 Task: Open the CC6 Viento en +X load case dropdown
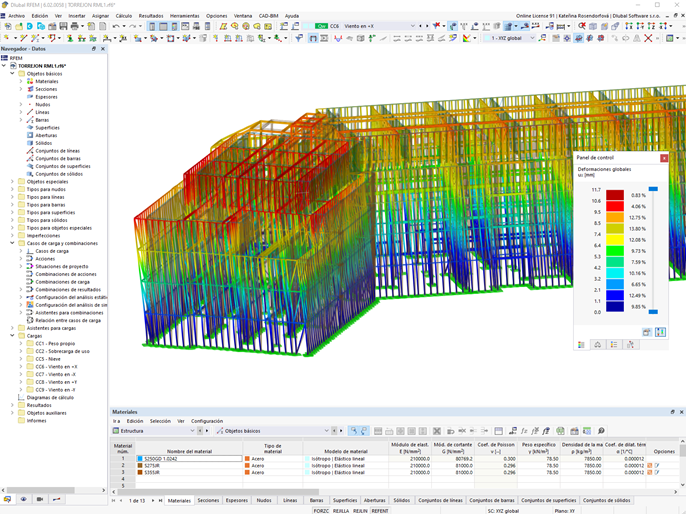coord(411,26)
